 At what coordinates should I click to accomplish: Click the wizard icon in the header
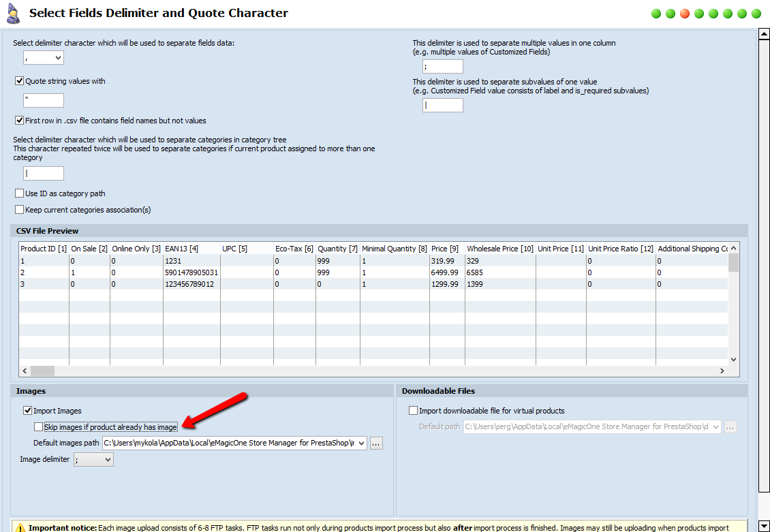13,13
